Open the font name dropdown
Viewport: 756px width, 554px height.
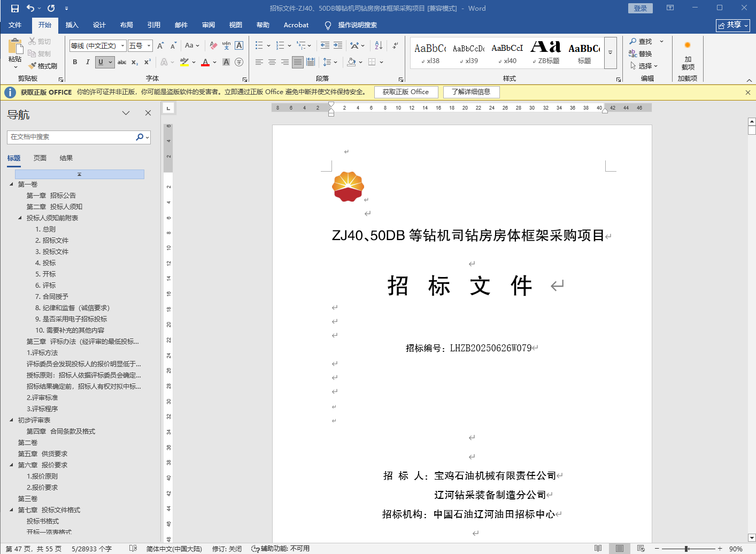click(x=122, y=46)
